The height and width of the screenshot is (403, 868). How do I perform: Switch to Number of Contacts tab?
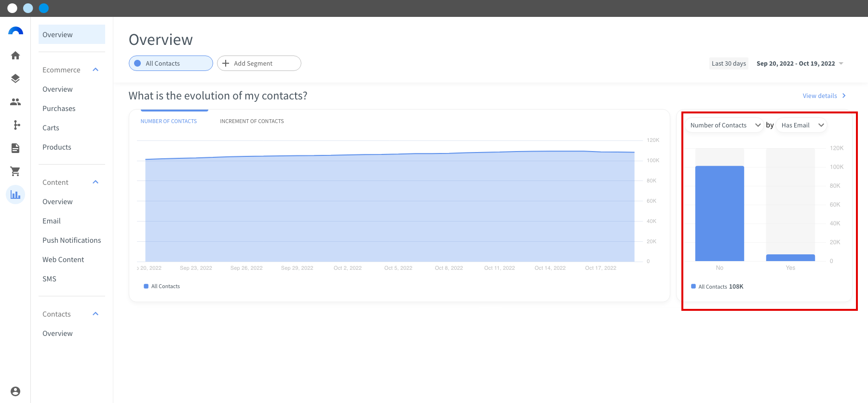pos(169,121)
